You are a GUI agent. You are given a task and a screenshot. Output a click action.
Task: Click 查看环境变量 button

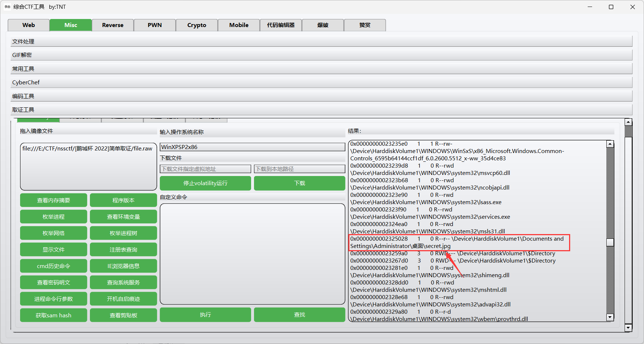pos(124,217)
